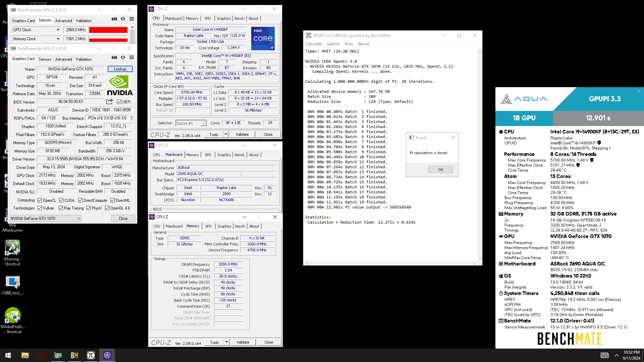644x362 pixels.
Task: Switch to Validation tab in lower GPU-Z window
Action: pyautogui.click(x=84, y=59)
